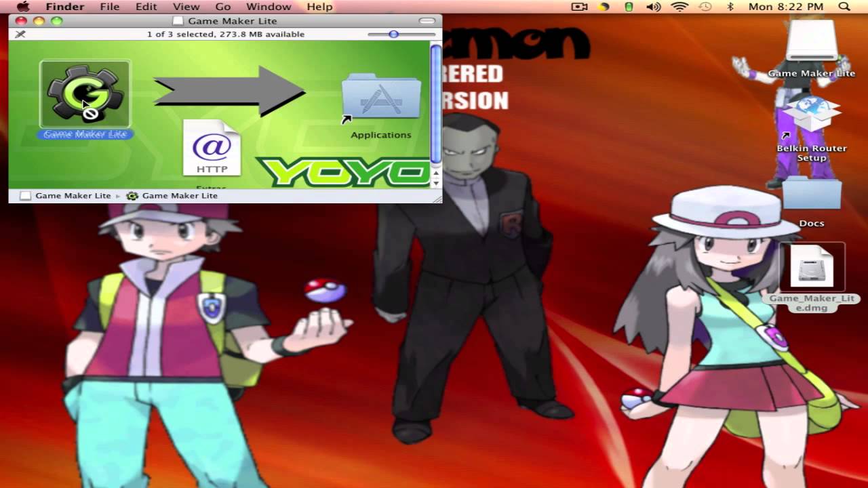Open the Apple menu
The image size is (868, 488).
point(23,7)
